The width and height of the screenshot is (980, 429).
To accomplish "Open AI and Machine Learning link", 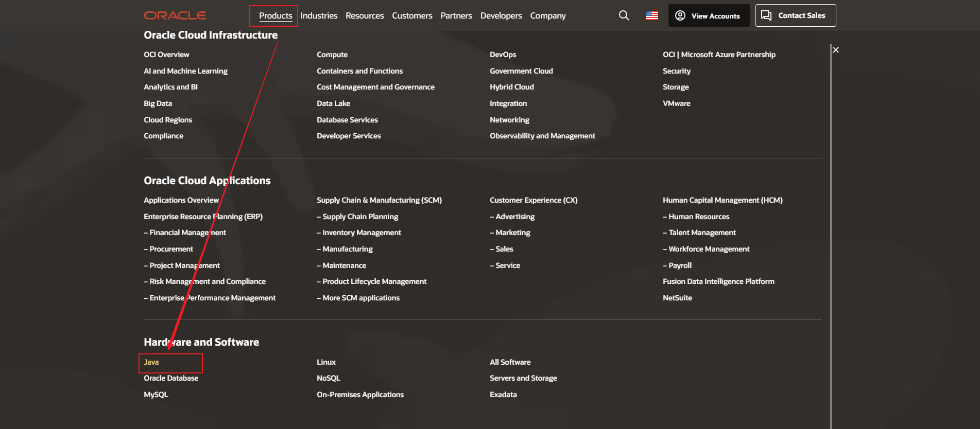I will [x=185, y=71].
